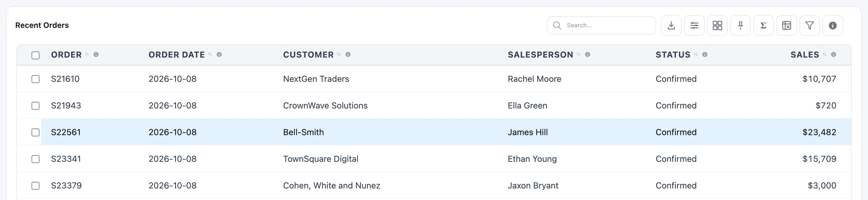Tick the checkbox for order S23379
Screen dimensions: 868x200
[x=36, y=185]
